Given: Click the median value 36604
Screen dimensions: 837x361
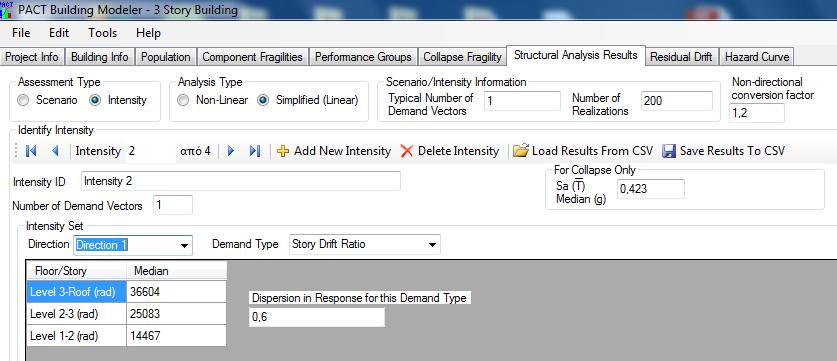Looking at the screenshot, I should coord(176,292).
